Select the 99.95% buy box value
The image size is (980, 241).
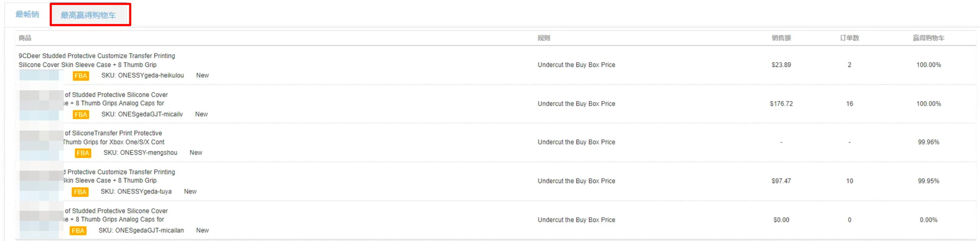pos(928,181)
